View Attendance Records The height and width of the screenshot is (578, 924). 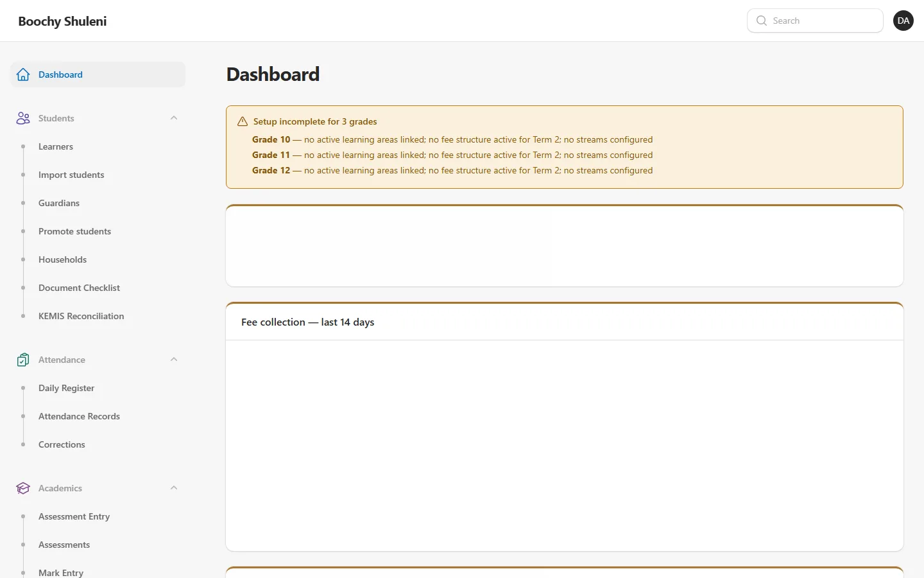coord(79,416)
